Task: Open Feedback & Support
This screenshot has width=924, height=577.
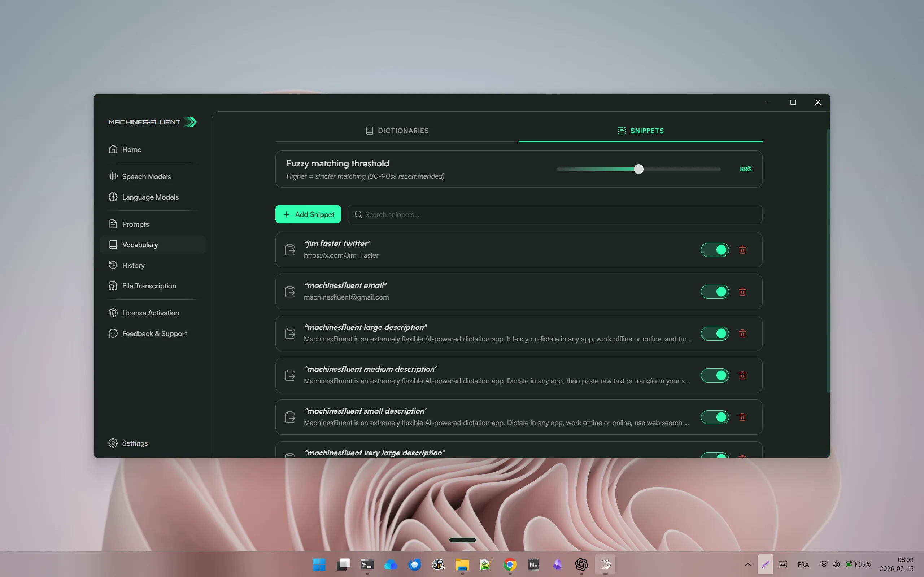Action: (153, 333)
